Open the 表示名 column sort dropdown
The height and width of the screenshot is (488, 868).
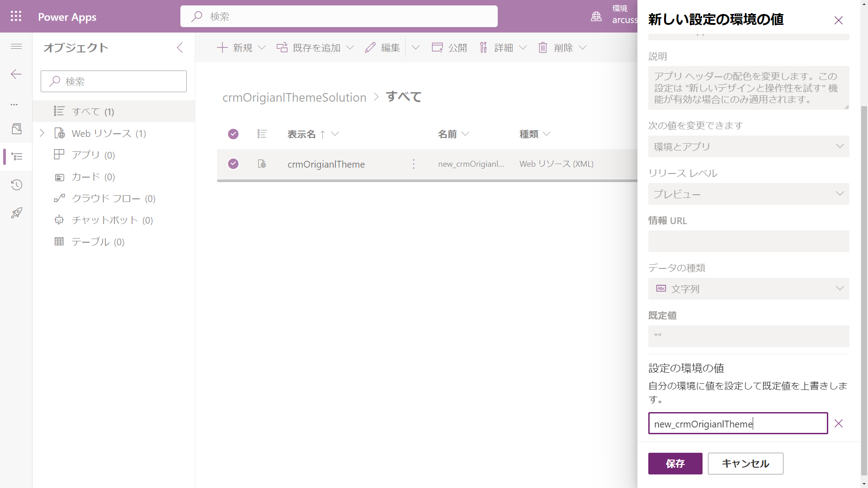[x=335, y=134]
